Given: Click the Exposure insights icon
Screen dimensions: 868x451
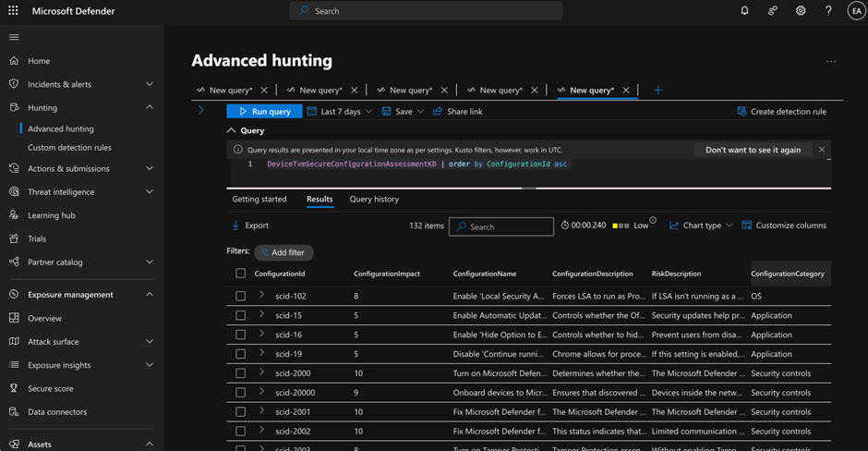Looking at the screenshot, I should [14, 364].
